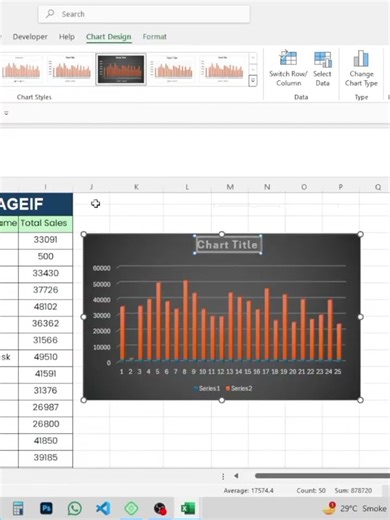390x520 pixels.
Task: Open Change Chart Type dialog
Action: pos(361,69)
